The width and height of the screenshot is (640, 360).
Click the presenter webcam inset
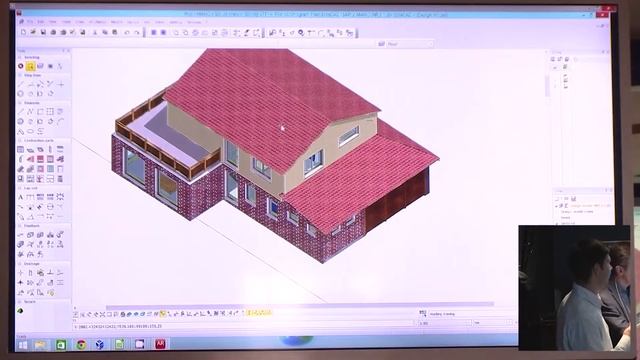pos(574,287)
